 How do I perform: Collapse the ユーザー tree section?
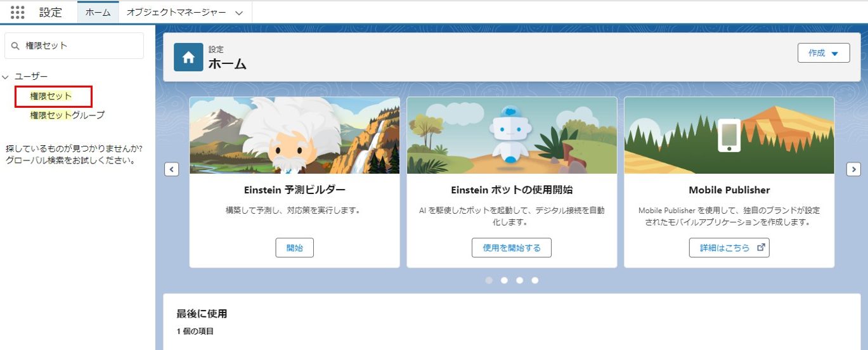6,77
